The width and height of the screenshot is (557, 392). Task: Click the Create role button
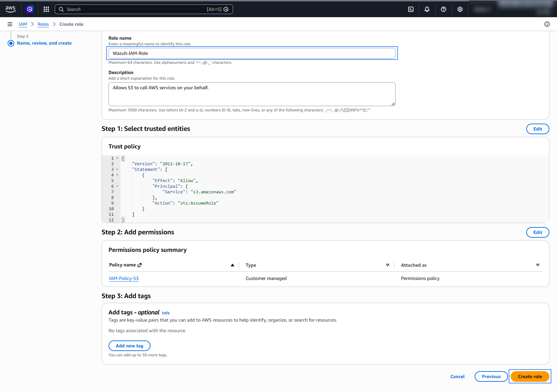(530, 376)
